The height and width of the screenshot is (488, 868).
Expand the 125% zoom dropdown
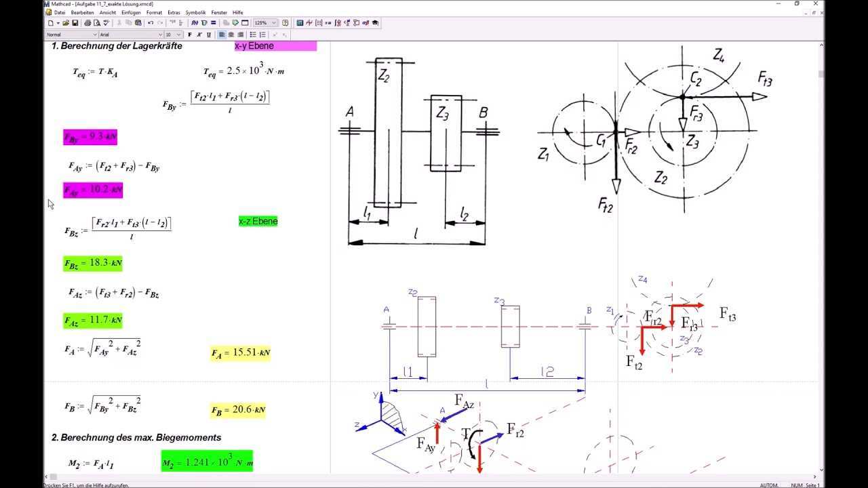[x=274, y=22]
